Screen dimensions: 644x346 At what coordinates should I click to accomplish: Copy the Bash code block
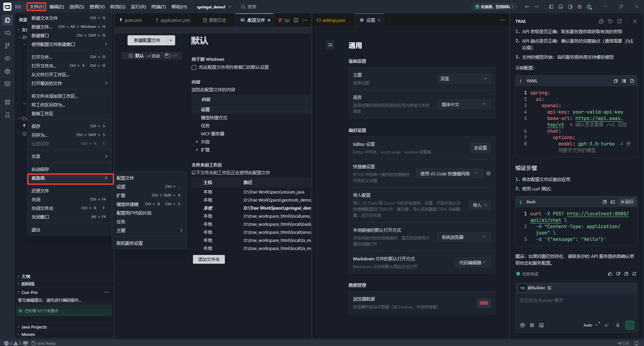pyautogui.click(x=605, y=202)
